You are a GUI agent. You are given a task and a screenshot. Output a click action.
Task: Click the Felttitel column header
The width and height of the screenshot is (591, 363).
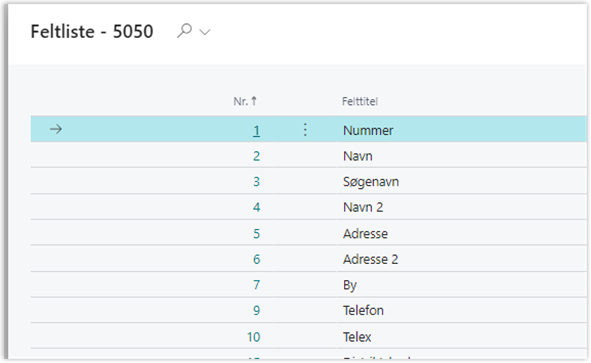[360, 101]
